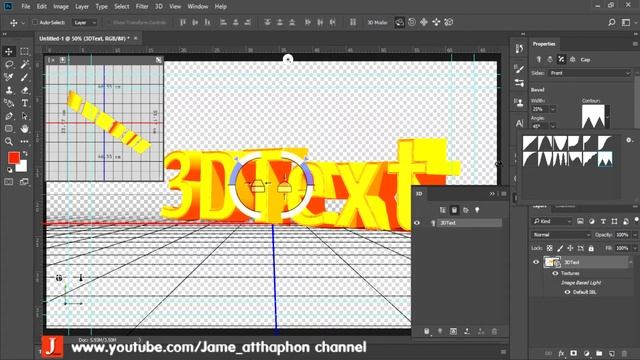Click the Slide 3D Object mode icon
Screen dimensions: 640x360
(436, 22)
